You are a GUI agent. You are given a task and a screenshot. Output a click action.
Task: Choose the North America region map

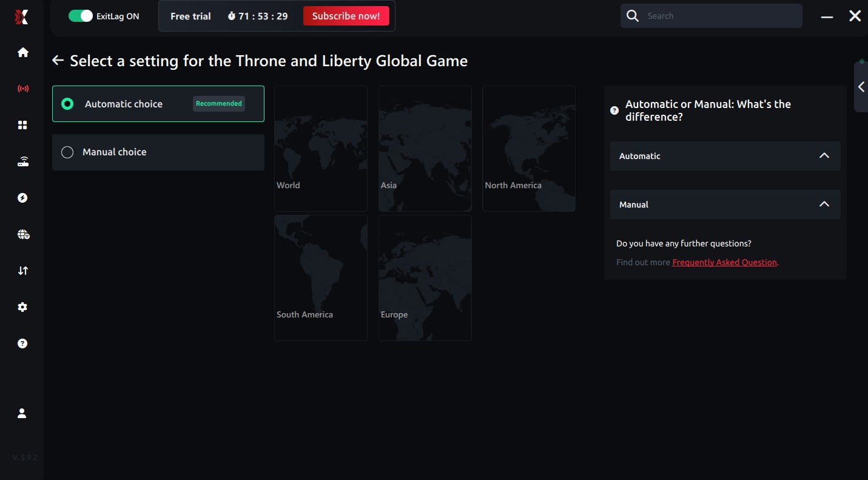coord(529,149)
